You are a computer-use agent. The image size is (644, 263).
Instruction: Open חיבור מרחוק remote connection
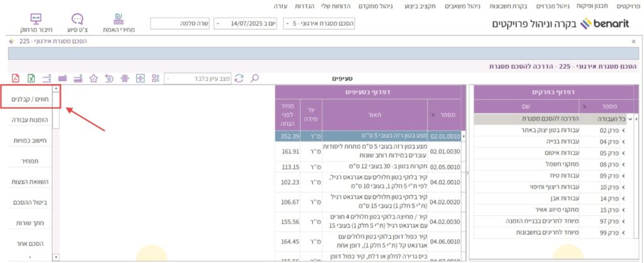pos(35,23)
